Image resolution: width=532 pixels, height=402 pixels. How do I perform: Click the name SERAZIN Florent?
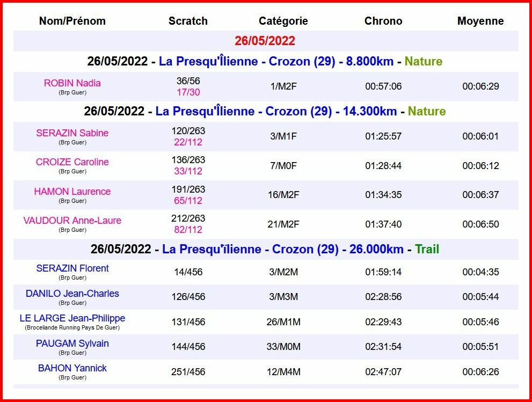pos(72,268)
